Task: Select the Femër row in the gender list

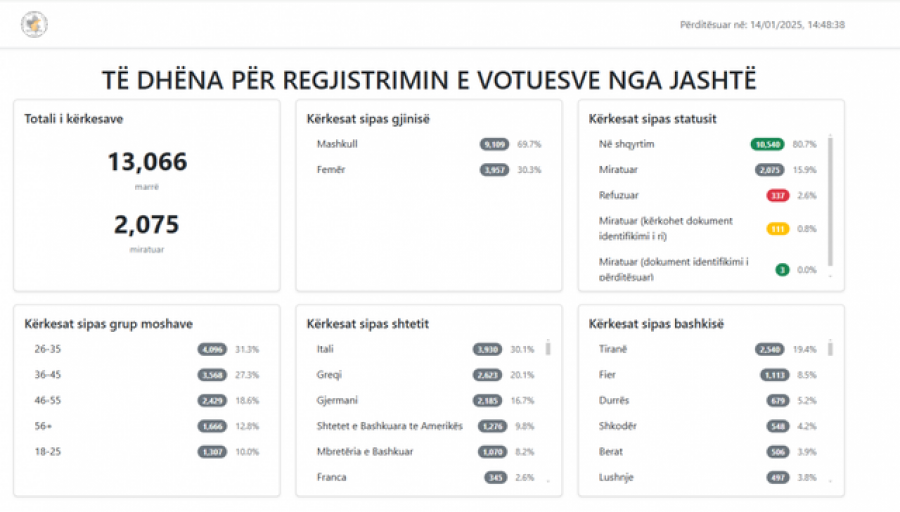Action: coord(429,170)
